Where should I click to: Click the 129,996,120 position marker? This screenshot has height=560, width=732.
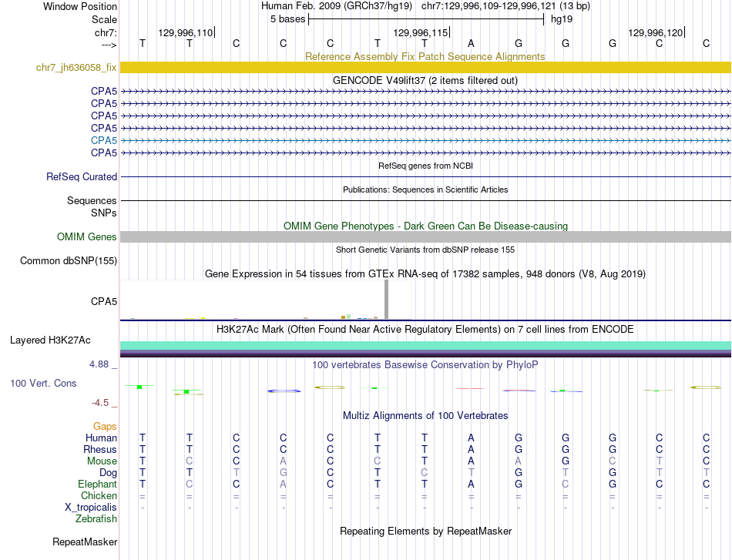656,32
